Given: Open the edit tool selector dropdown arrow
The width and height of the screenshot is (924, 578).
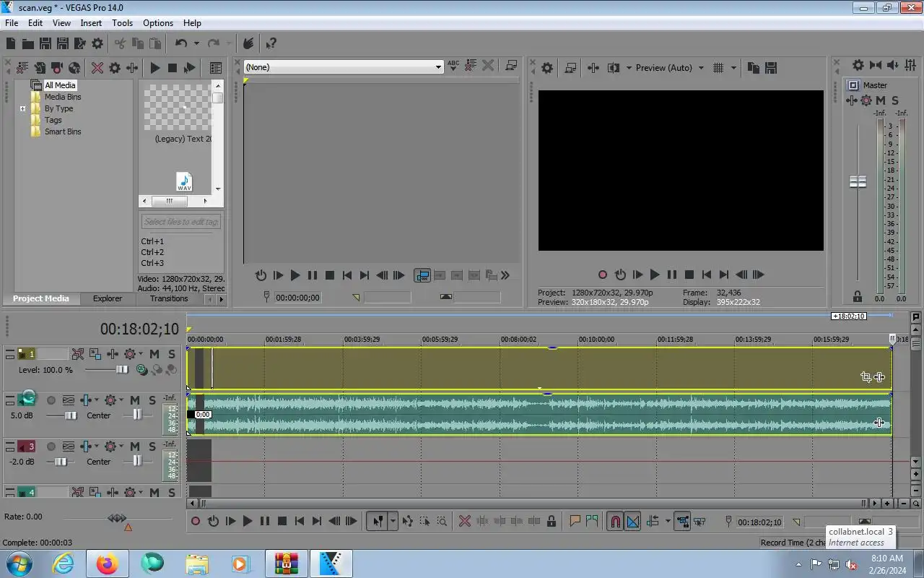Looking at the screenshot, I should point(393,521).
